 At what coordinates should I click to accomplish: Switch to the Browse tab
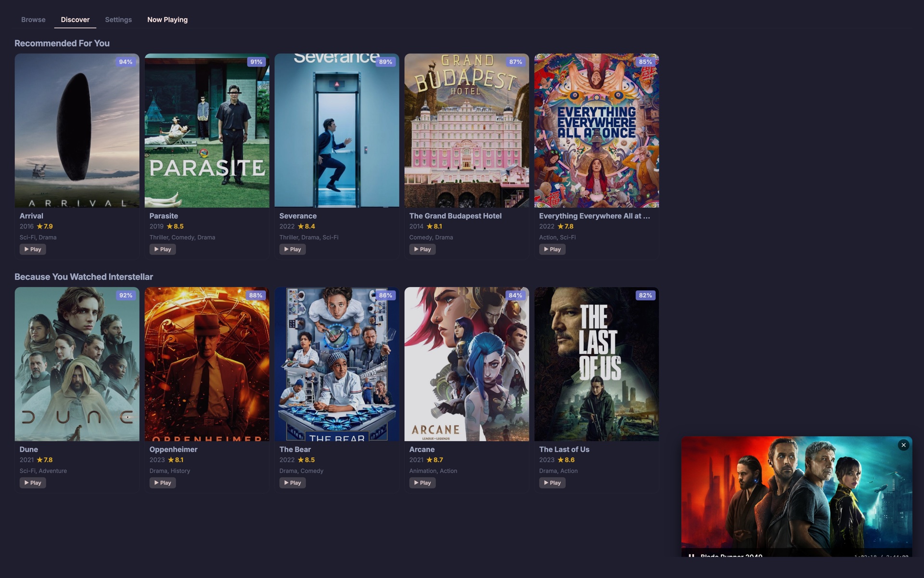[33, 20]
